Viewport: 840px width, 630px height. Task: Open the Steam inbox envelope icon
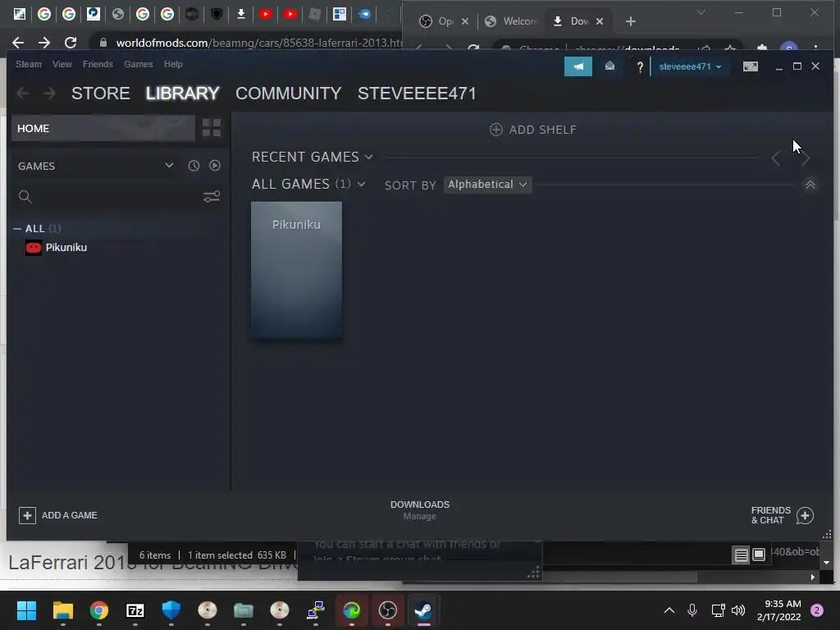[x=609, y=66]
